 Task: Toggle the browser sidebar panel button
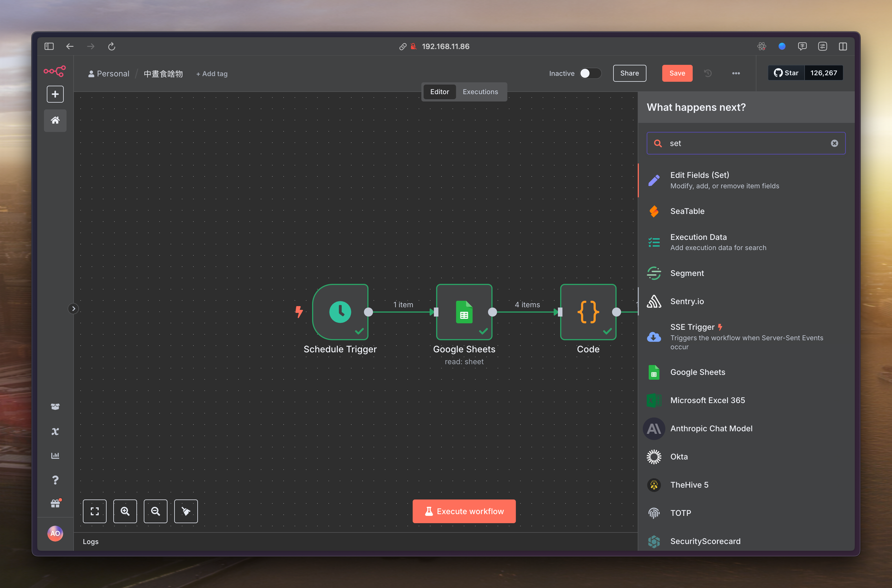(49, 47)
